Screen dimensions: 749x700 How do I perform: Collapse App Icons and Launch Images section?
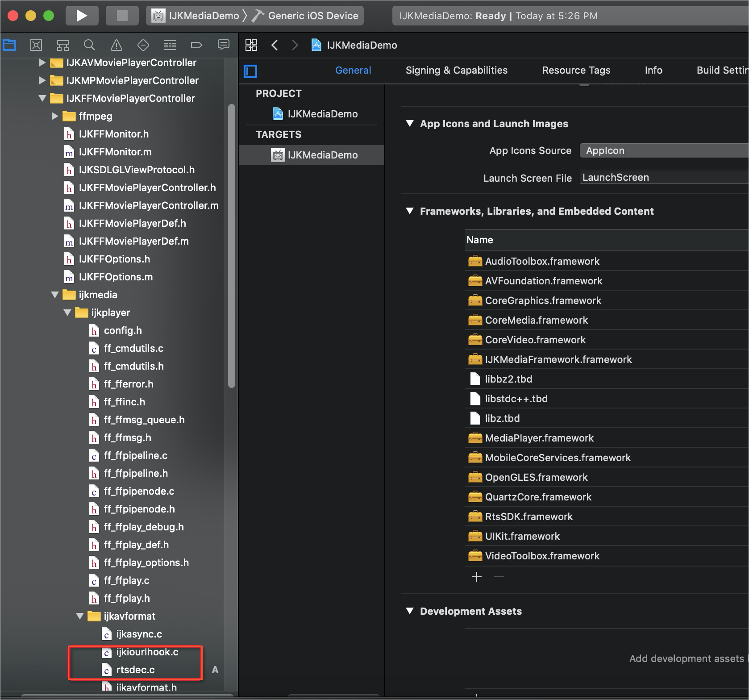410,124
